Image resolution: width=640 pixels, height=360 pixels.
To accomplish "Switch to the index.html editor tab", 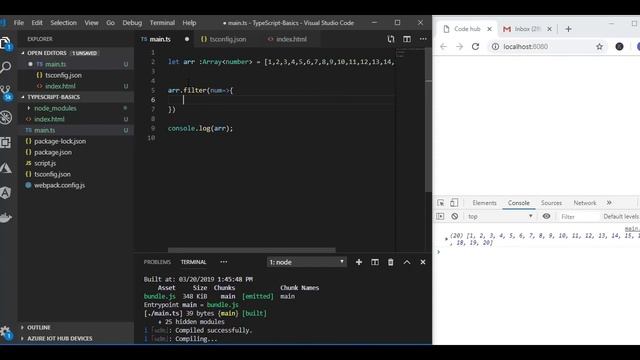I will pyautogui.click(x=291, y=39).
